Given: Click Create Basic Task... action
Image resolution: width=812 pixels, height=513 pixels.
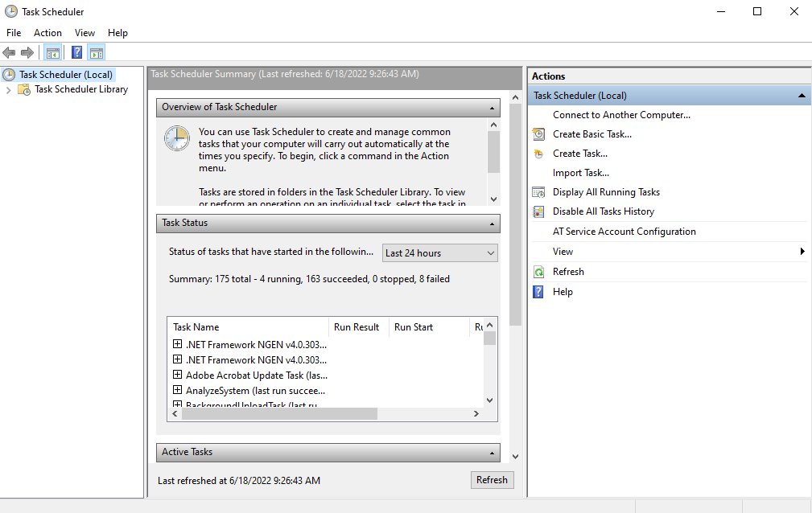Looking at the screenshot, I should [592, 134].
